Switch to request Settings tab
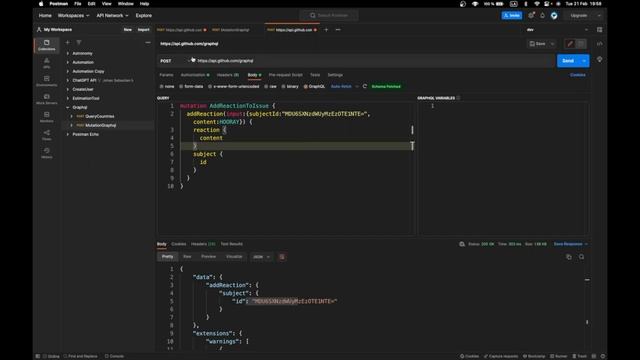The image size is (640, 360). tap(335, 75)
